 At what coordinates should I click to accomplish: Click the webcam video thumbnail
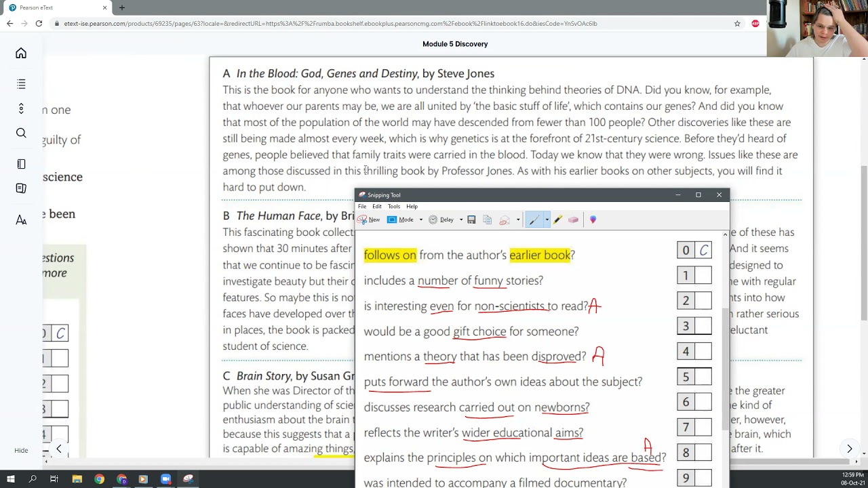click(x=817, y=28)
